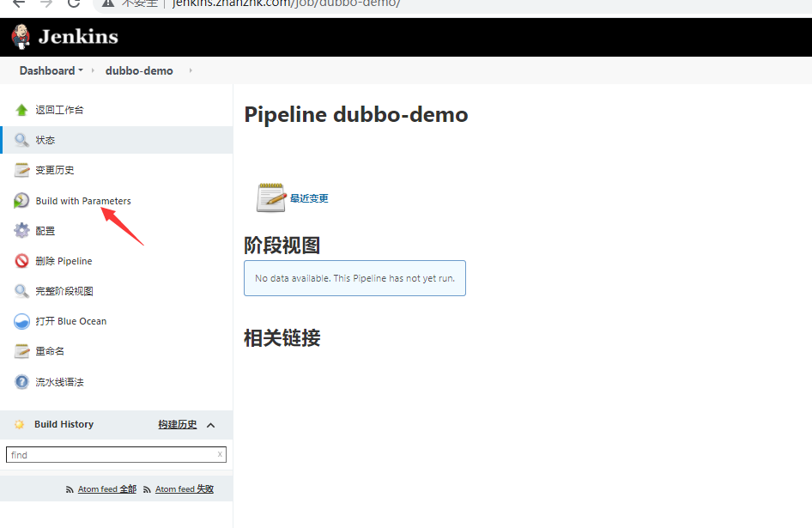Viewport: 812px width, 528px height.
Task: Click the sun icon beside Build History
Action: 19,424
